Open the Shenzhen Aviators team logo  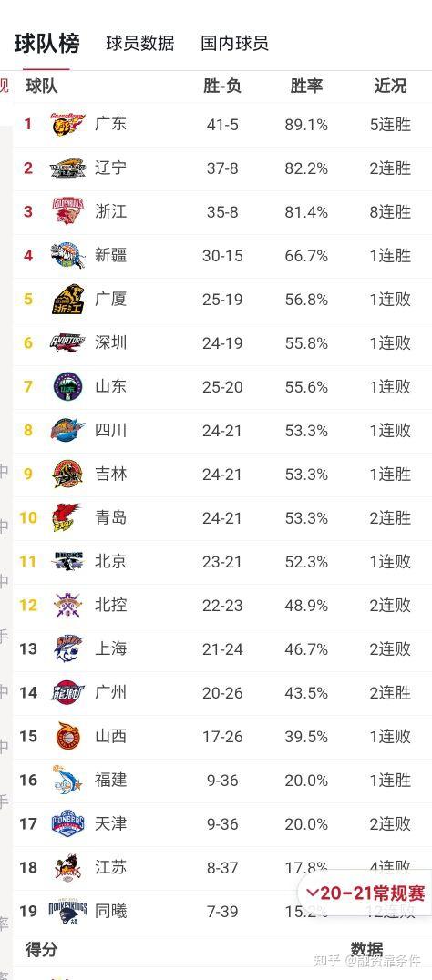click(x=67, y=343)
